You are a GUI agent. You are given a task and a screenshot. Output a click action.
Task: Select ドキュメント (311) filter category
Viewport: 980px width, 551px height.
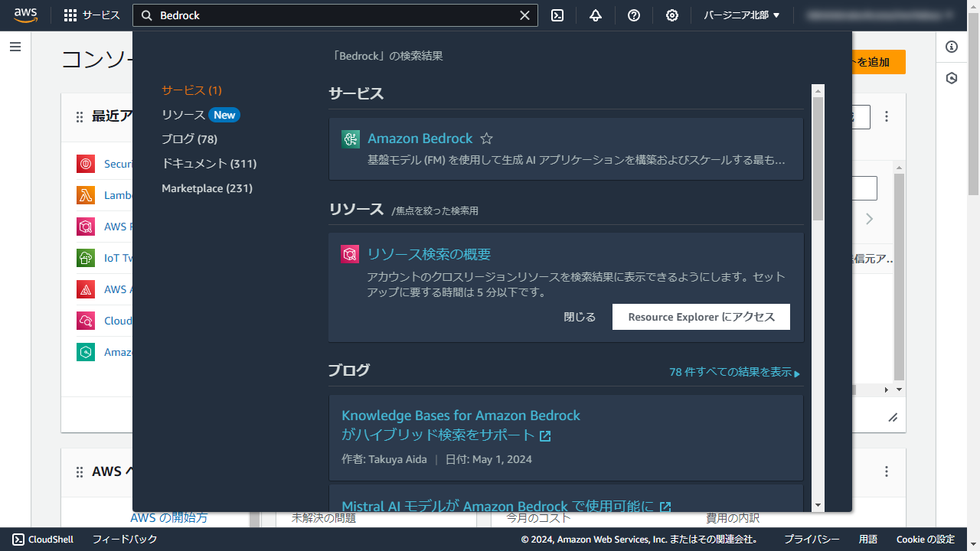pos(209,164)
